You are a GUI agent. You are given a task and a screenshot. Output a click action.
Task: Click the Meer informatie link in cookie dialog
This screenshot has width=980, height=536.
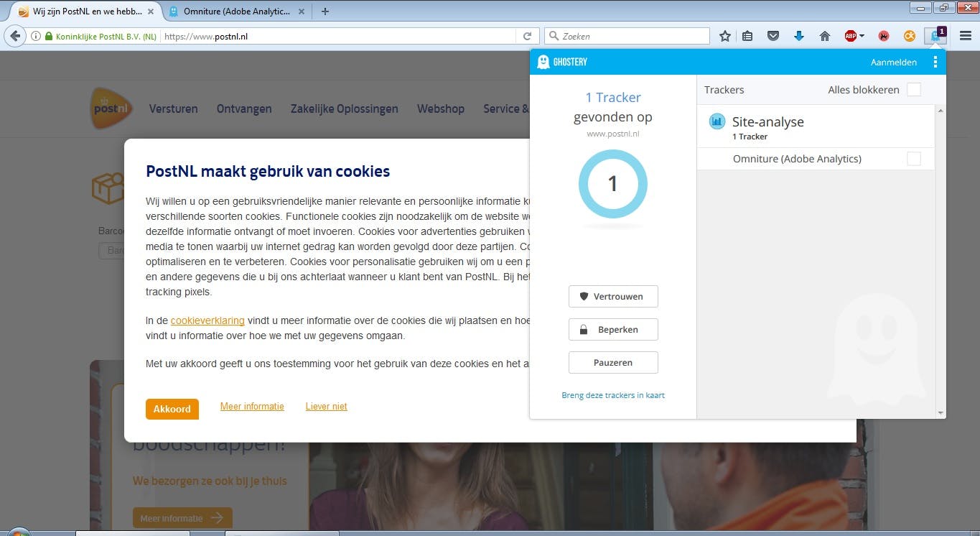point(252,406)
